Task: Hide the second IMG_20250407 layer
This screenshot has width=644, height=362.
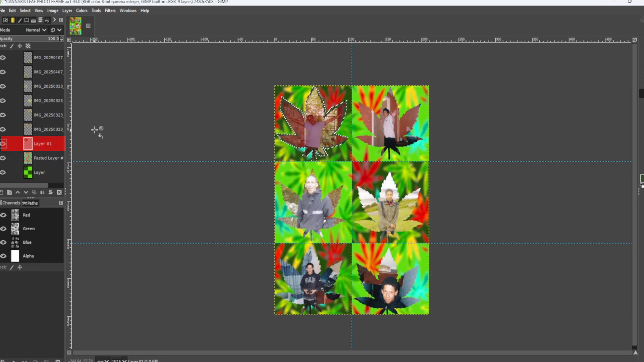Action: (x=3, y=72)
